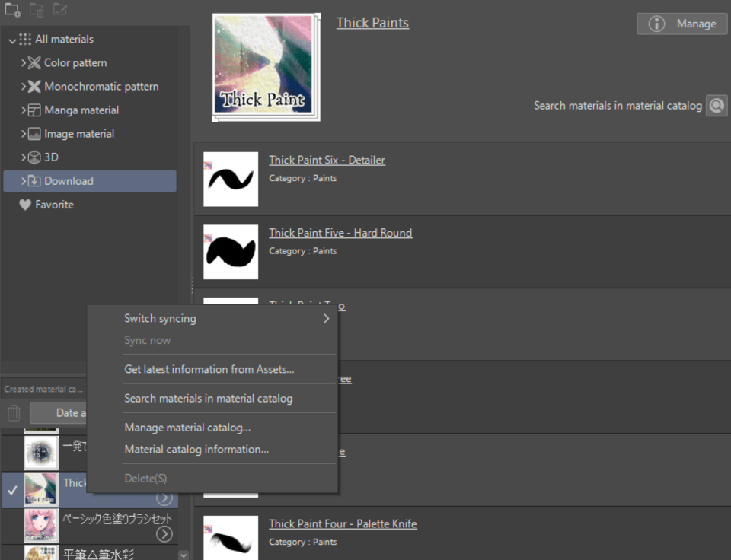
Task: Open Thick Paint Five - Hard Round link
Action: click(340, 233)
